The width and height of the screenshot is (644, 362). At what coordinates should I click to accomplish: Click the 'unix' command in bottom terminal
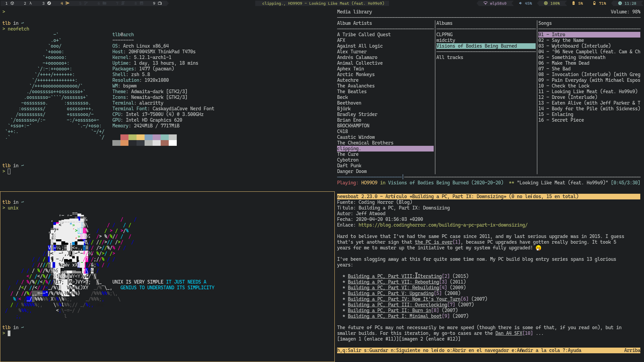pyautogui.click(x=13, y=208)
